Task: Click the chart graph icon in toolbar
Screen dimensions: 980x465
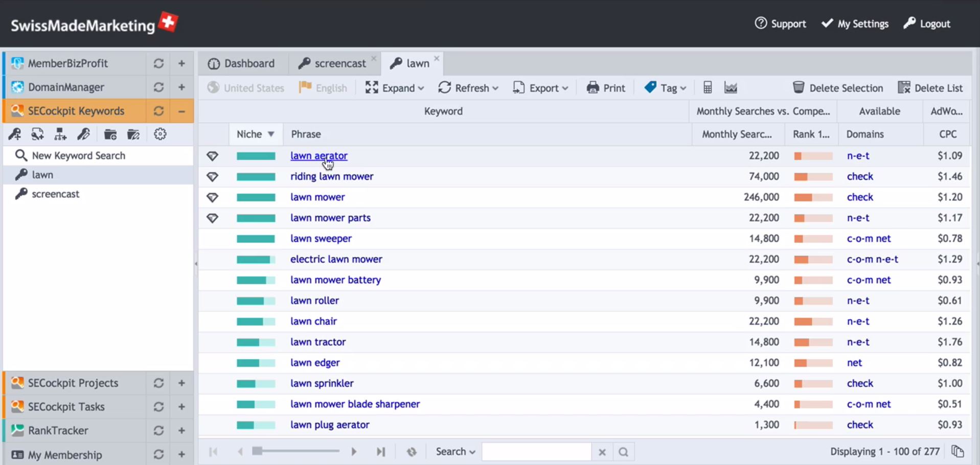Action: (x=731, y=88)
